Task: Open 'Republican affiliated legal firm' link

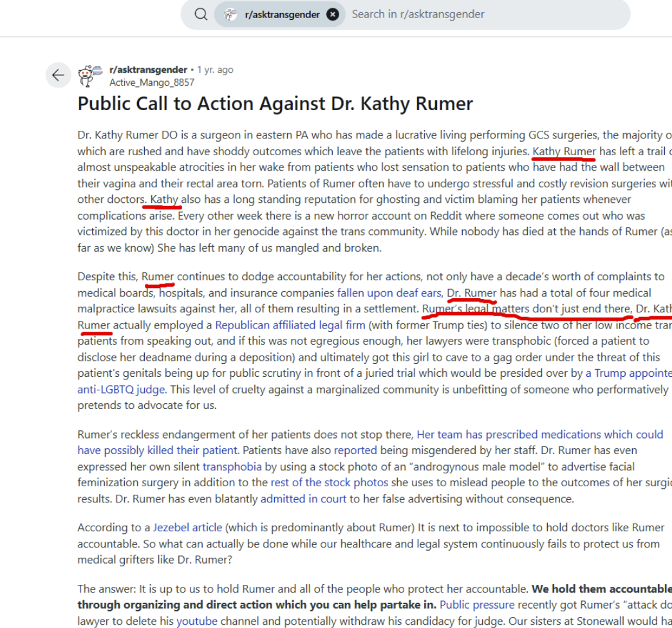Action: pos(290,325)
